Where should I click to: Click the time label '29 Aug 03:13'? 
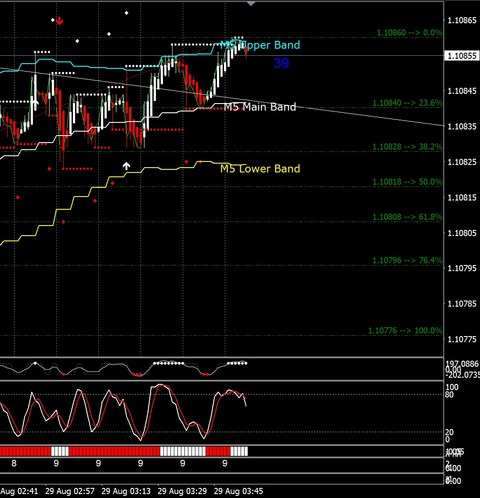126,491
